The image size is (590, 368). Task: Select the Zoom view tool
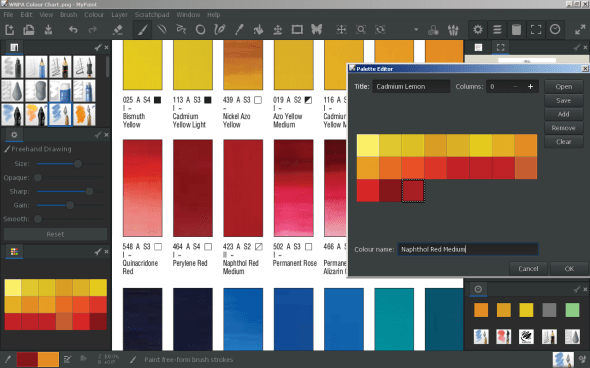pyautogui.click(x=361, y=30)
